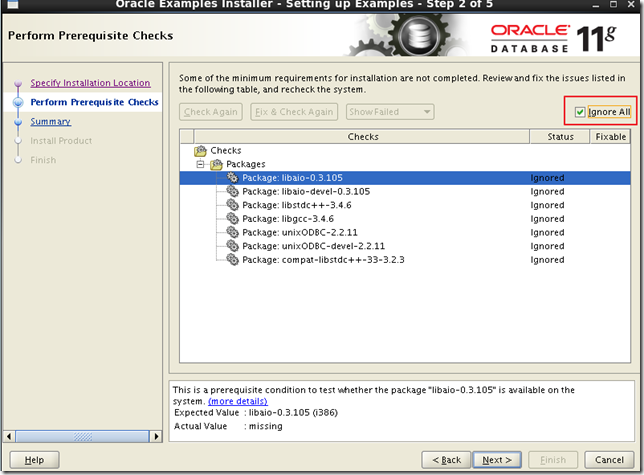Click the disabled Install Product step

61,141
